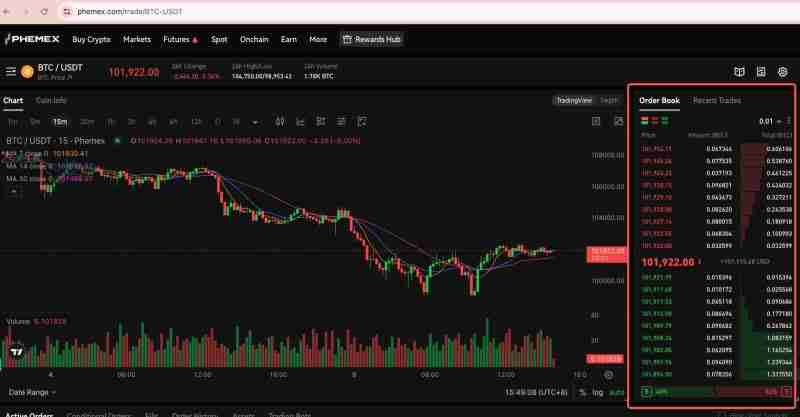Click the Volume indicator label
Screen dimensions: 800x417
18,321
